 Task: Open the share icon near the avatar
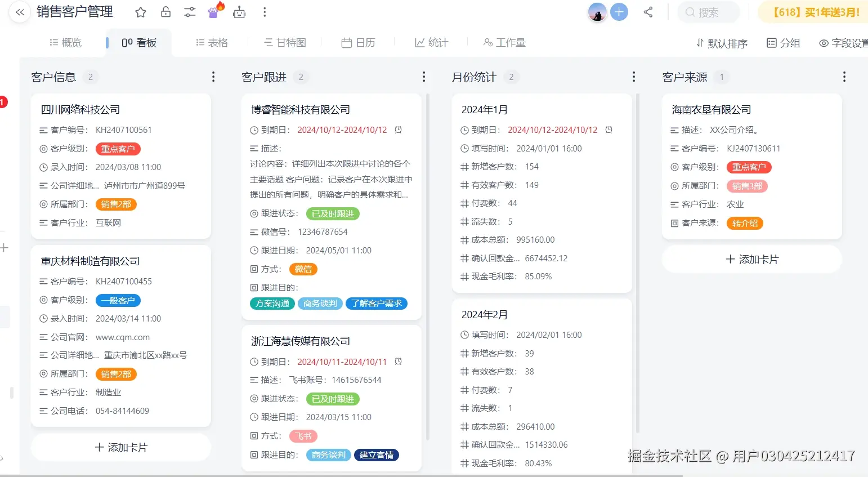pyautogui.click(x=648, y=12)
